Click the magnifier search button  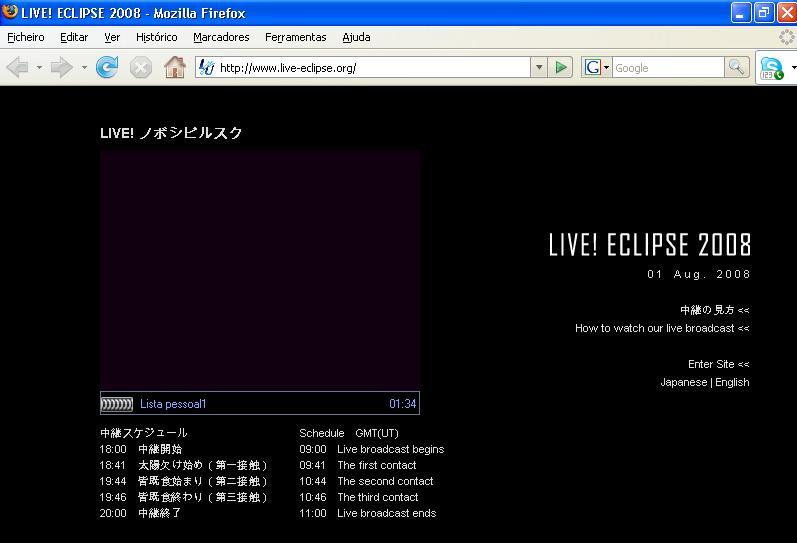point(737,67)
